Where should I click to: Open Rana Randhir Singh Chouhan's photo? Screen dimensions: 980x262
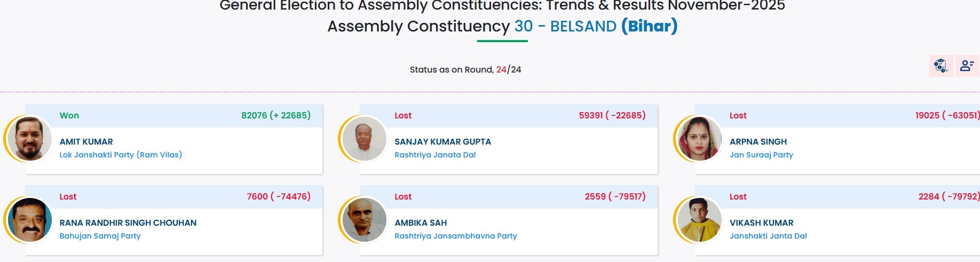tap(30, 220)
